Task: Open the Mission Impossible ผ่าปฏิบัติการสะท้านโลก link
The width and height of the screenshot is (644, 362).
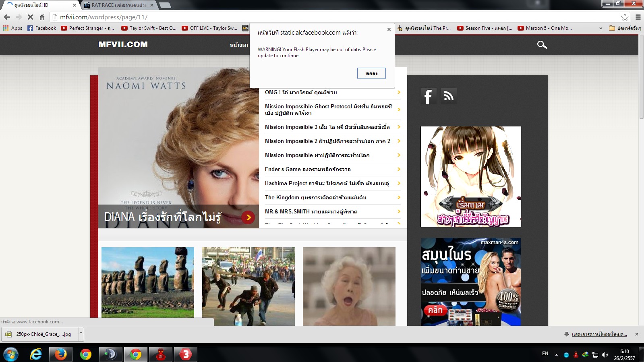Action: [x=317, y=155]
